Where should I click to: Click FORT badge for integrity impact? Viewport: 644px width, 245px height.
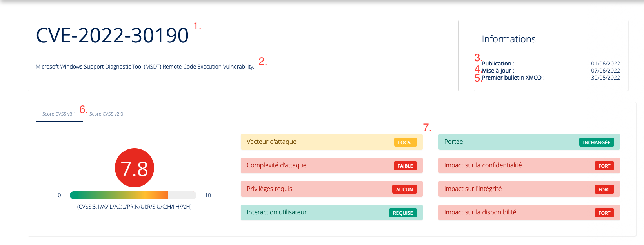pyautogui.click(x=604, y=189)
